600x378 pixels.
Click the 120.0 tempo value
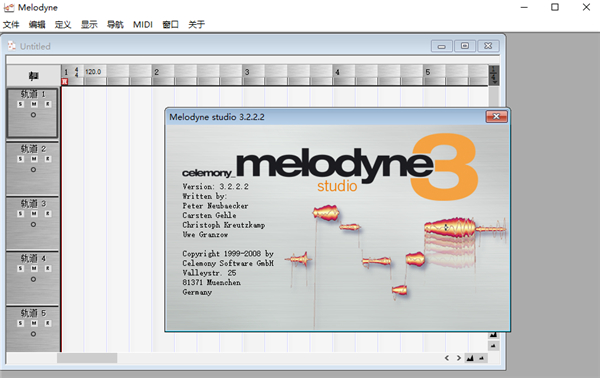click(x=93, y=72)
